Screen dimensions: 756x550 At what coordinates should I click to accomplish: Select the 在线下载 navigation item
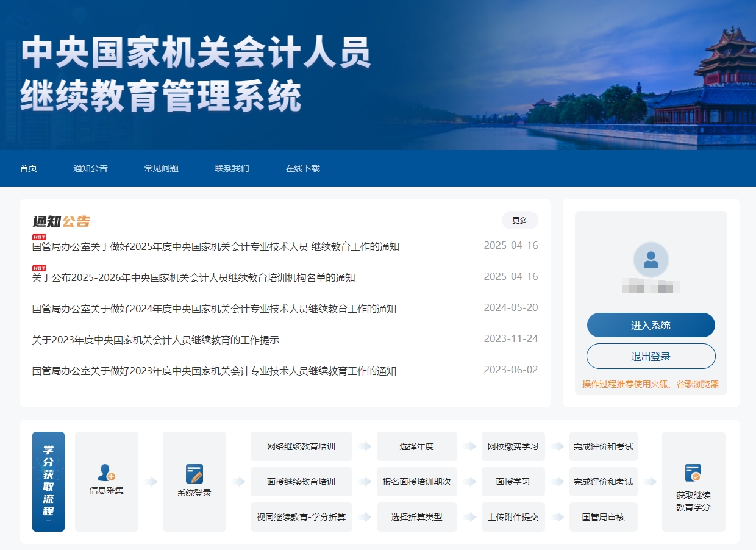(x=301, y=168)
